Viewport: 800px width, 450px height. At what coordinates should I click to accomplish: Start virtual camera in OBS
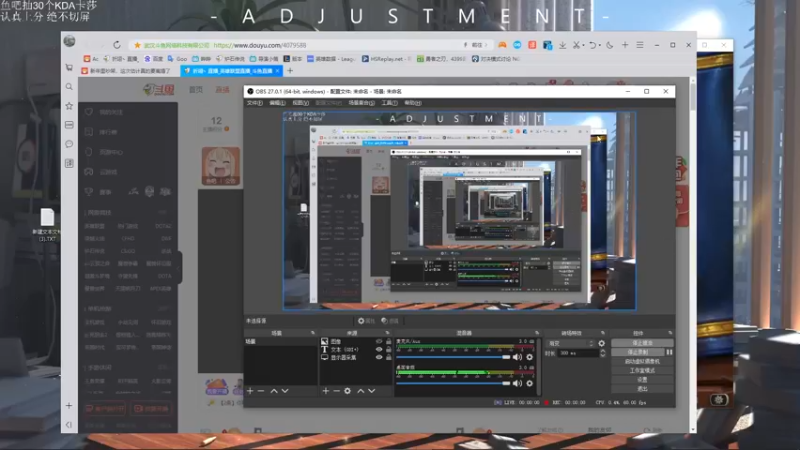642,361
